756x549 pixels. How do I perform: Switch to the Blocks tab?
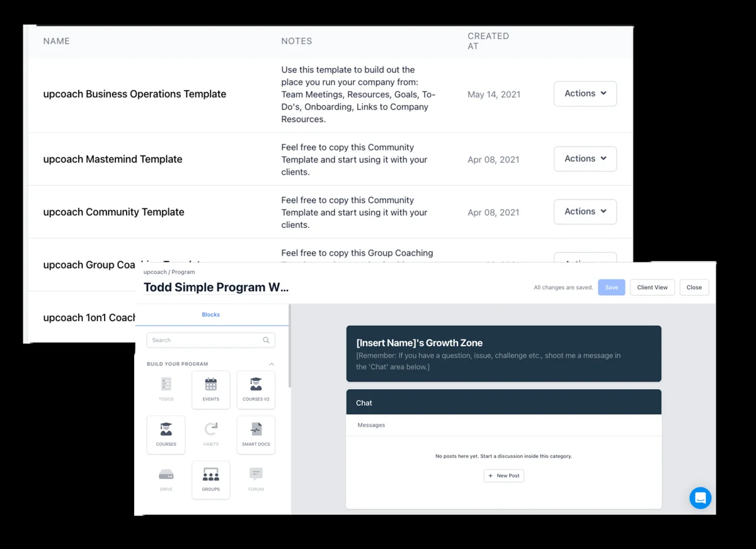[x=211, y=315]
